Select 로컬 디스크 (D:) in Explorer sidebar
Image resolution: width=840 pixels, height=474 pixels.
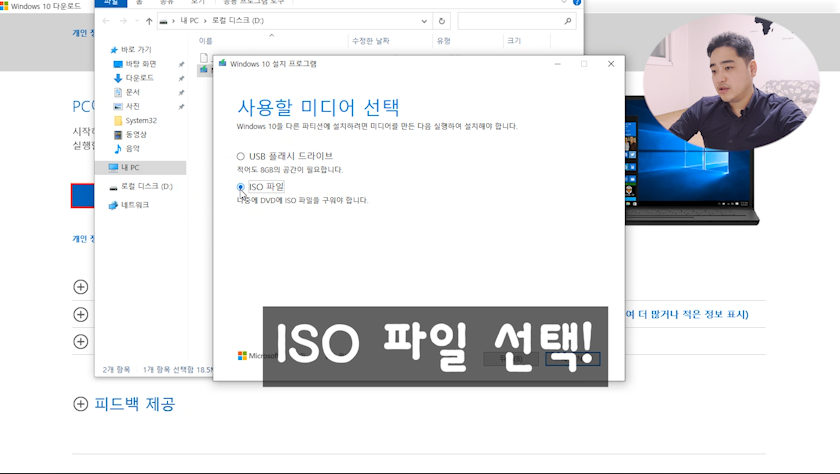point(146,186)
